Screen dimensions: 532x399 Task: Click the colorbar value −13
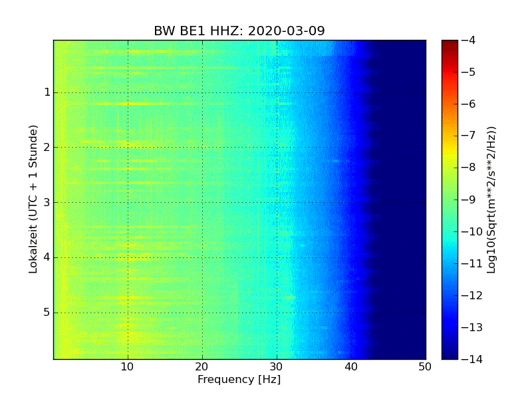point(472,327)
